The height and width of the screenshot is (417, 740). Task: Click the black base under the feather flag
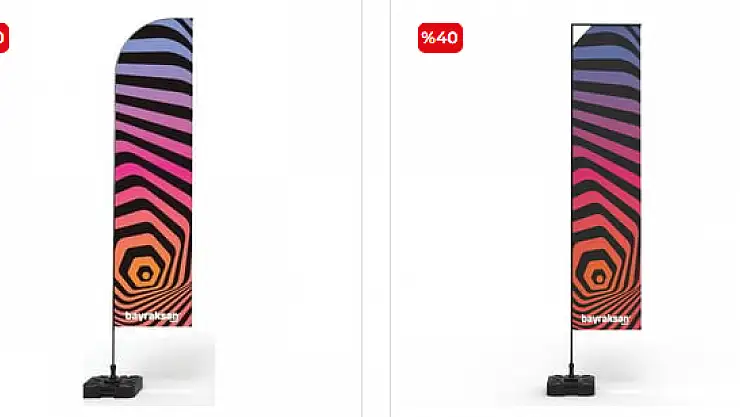(x=113, y=386)
